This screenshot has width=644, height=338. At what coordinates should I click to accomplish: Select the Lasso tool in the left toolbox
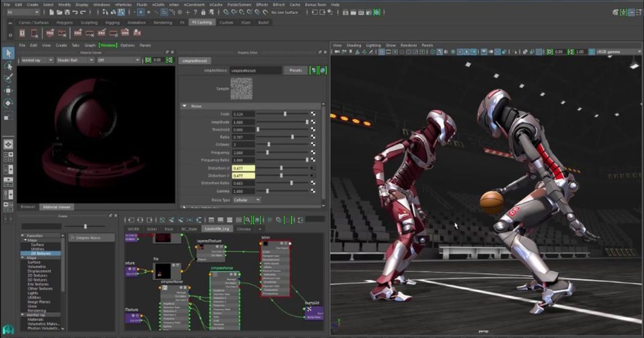[9, 65]
